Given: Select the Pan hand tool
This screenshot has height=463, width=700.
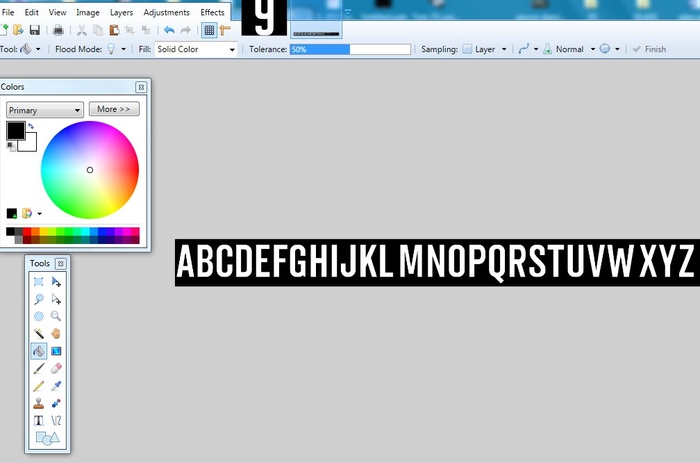Looking at the screenshot, I should tap(56, 334).
